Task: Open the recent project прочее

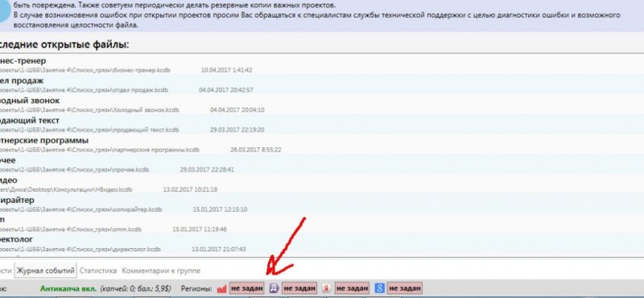Action: pos(8,160)
